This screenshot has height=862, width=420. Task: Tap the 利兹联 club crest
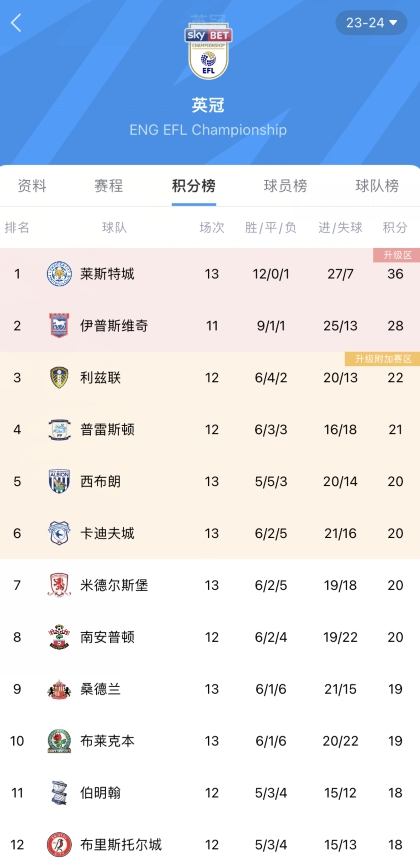59,378
